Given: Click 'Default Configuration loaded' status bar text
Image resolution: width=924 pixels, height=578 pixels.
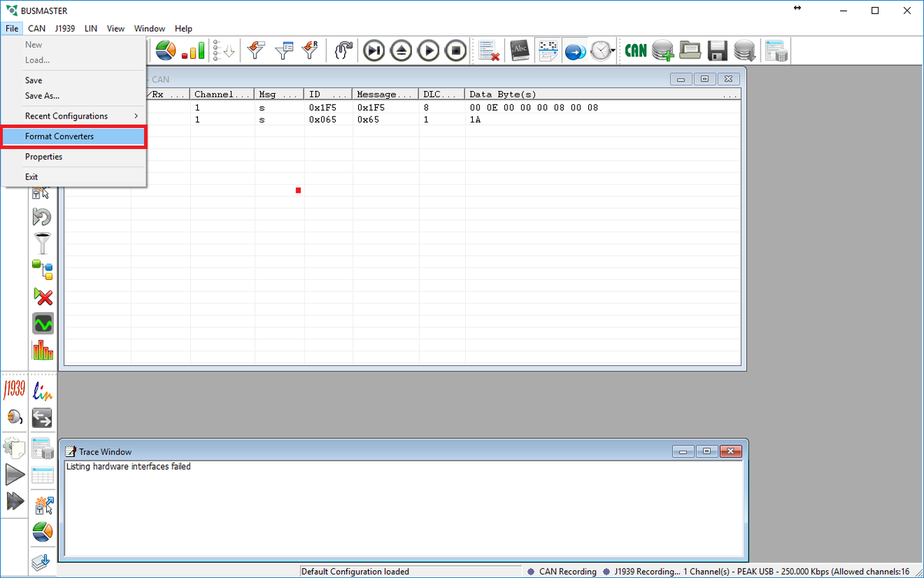Looking at the screenshot, I should pyautogui.click(x=355, y=571).
